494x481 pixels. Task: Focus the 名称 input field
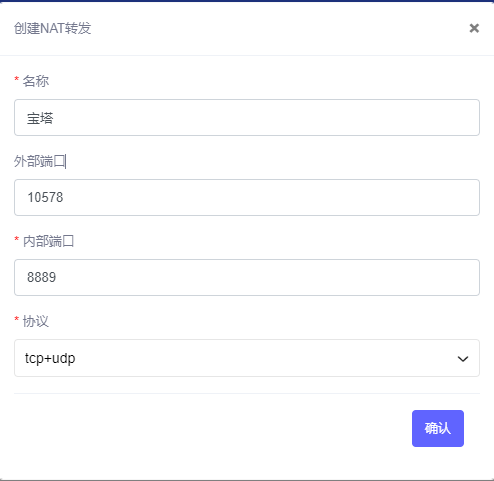[247, 117]
